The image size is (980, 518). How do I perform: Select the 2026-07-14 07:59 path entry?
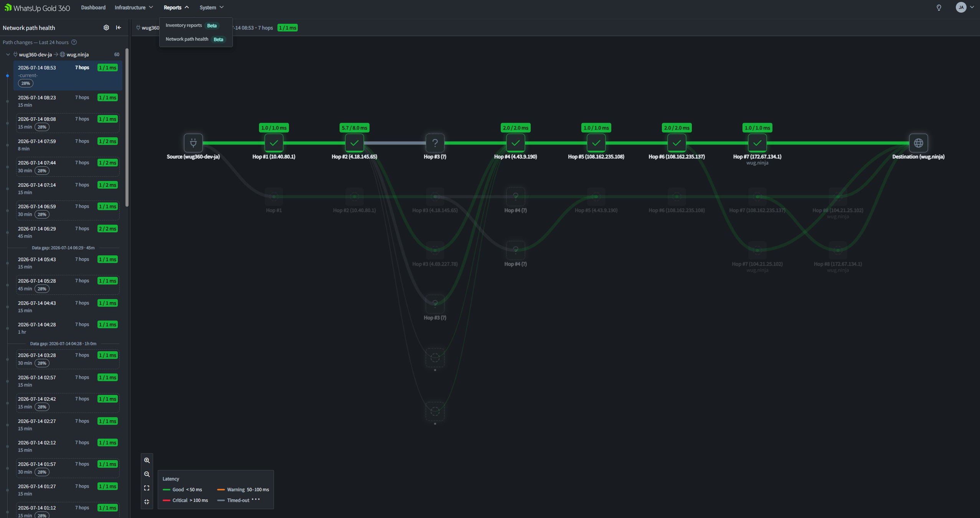tap(68, 145)
